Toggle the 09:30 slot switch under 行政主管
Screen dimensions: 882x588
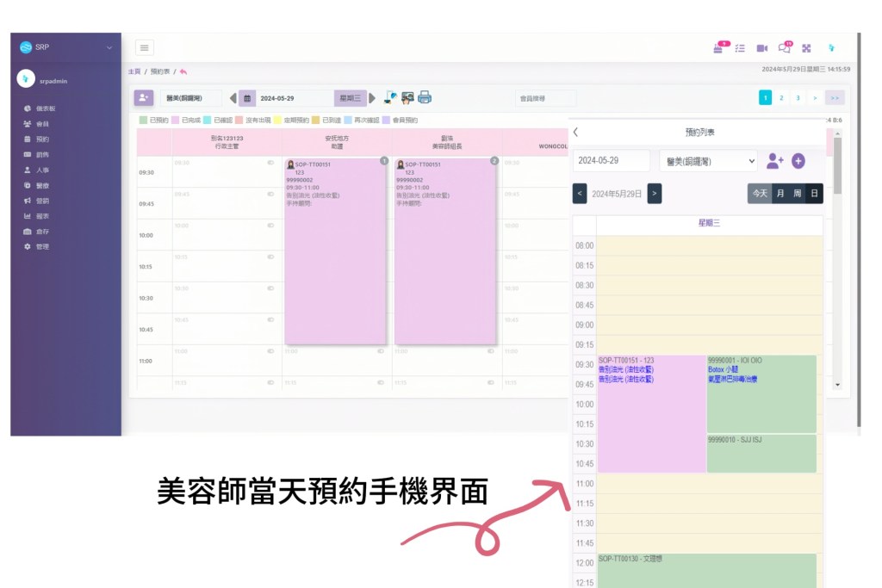coord(270,162)
